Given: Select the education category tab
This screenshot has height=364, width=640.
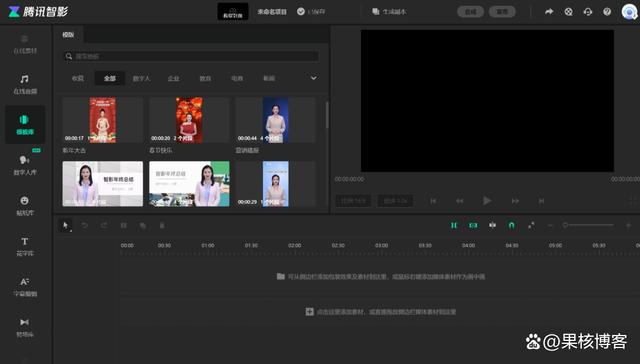Looking at the screenshot, I should [x=205, y=78].
